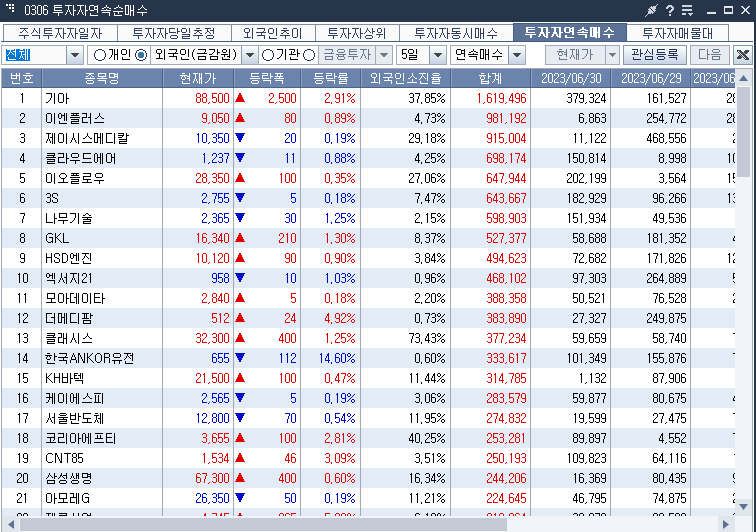This screenshot has width=756, height=532.
Task: Click the 현재가 button
Action: pyautogui.click(x=575, y=55)
